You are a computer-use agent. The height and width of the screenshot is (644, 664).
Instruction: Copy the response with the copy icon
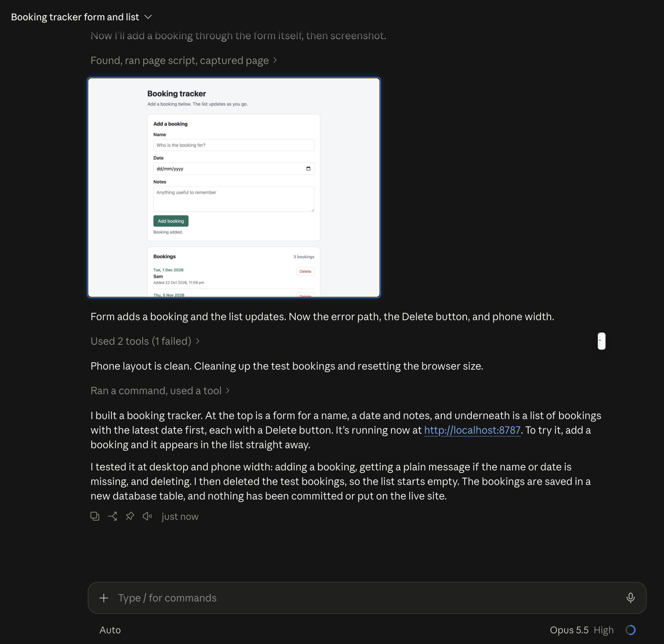coord(95,516)
